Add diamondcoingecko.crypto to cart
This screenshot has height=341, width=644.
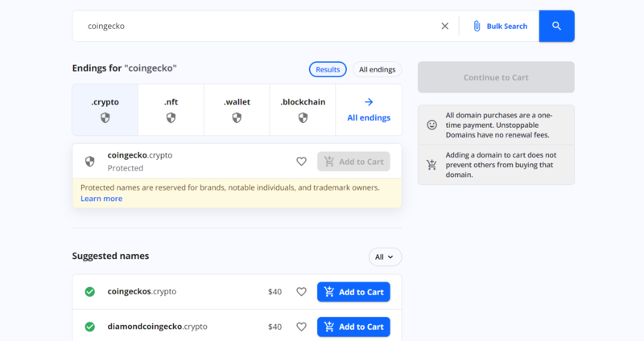(353, 327)
